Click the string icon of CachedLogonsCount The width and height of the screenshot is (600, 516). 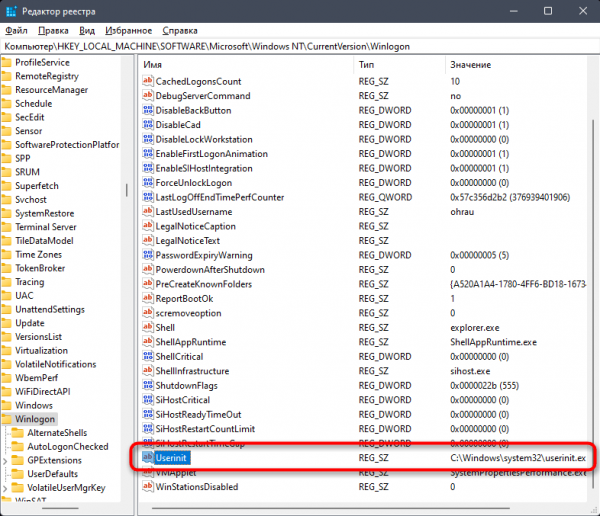click(x=148, y=81)
